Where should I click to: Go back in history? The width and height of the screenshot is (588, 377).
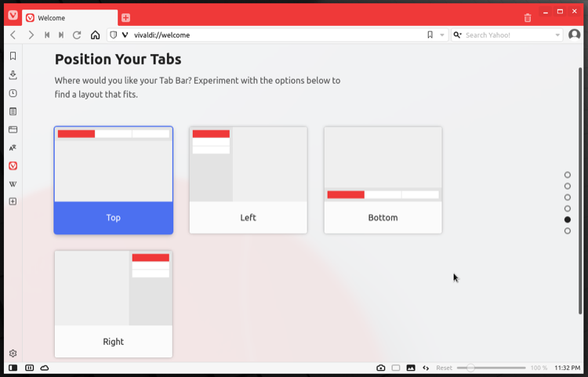click(x=13, y=34)
